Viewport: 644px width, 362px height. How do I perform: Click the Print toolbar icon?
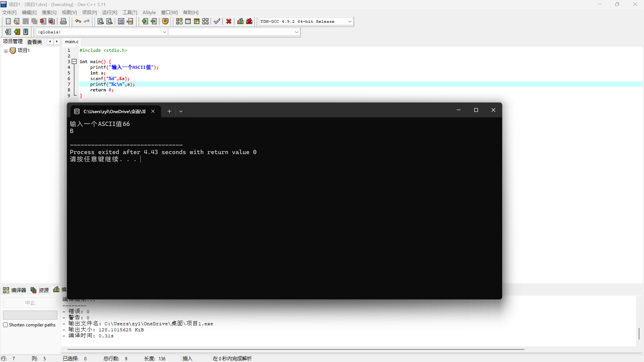63,21
